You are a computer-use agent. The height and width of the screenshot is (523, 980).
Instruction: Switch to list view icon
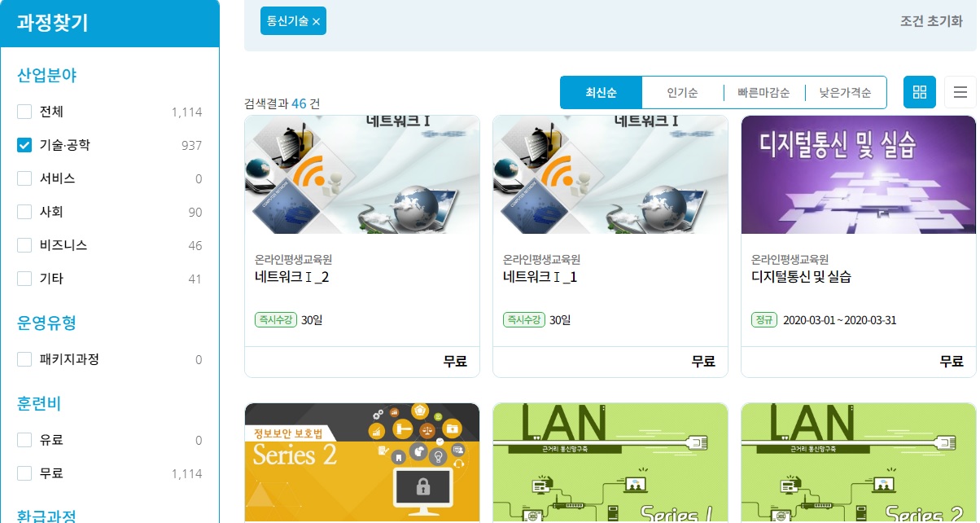click(960, 92)
